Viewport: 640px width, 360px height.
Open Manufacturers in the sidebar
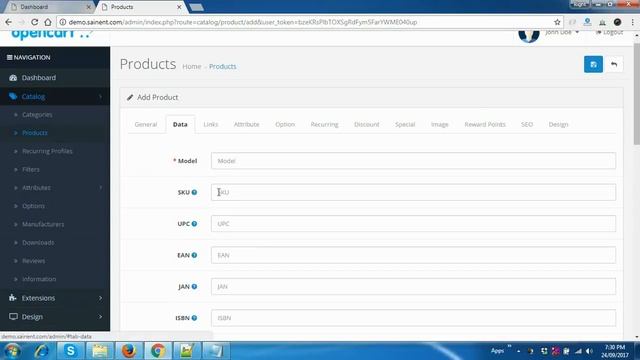(x=43, y=224)
